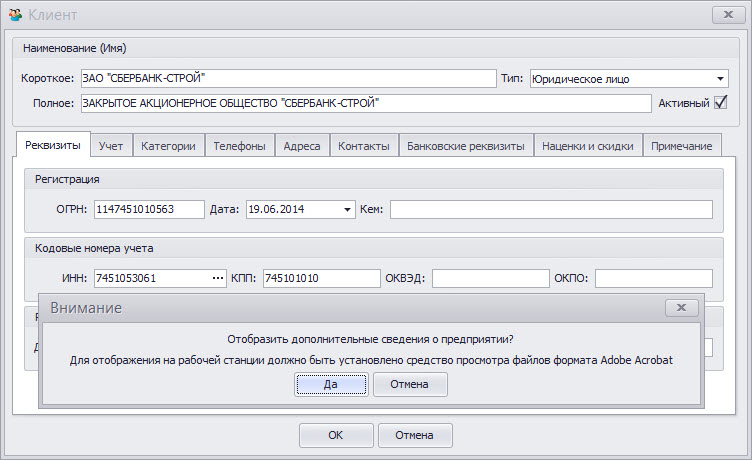Click the Отобразить дополнительные сведения question text
752x460 pixels.
370,339
